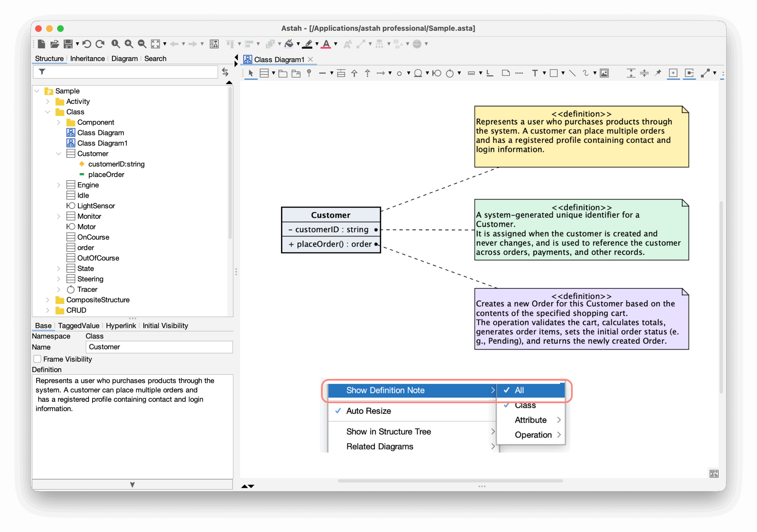The width and height of the screenshot is (757, 532).
Task: Pick the Rectangle drawing tool
Action: (554, 73)
